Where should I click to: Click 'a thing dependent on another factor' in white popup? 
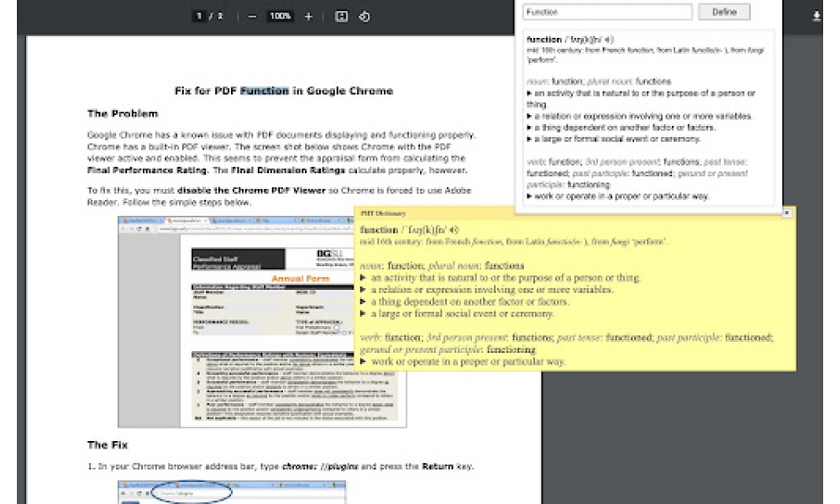click(x=625, y=128)
